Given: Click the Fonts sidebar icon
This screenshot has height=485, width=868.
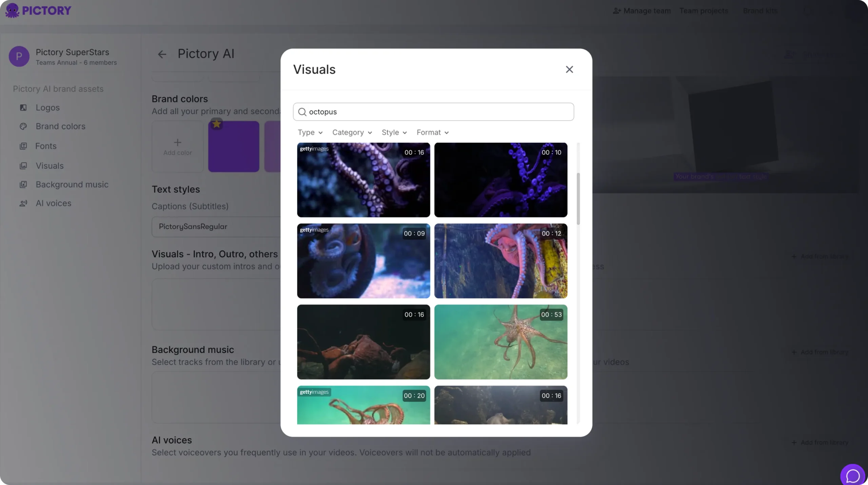Looking at the screenshot, I should (x=23, y=146).
